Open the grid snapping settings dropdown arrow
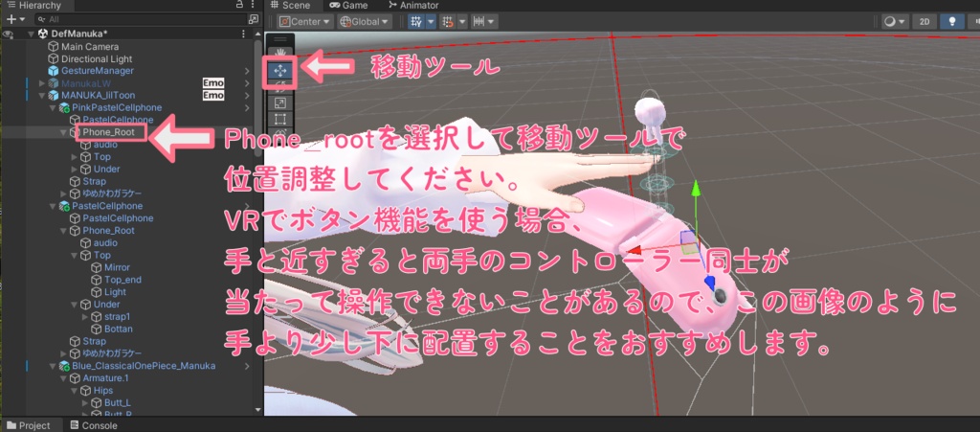The image size is (980, 432). coord(462,21)
